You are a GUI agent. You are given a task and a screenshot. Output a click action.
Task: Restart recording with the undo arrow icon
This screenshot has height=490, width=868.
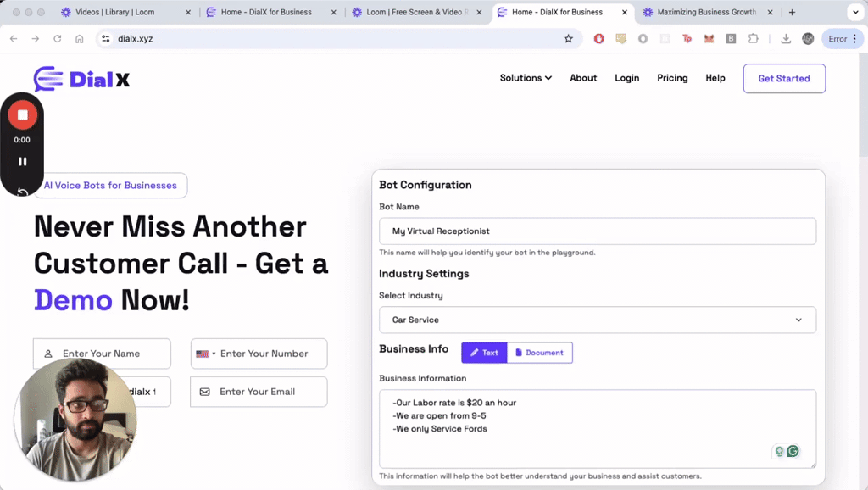(x=22, y=192)
